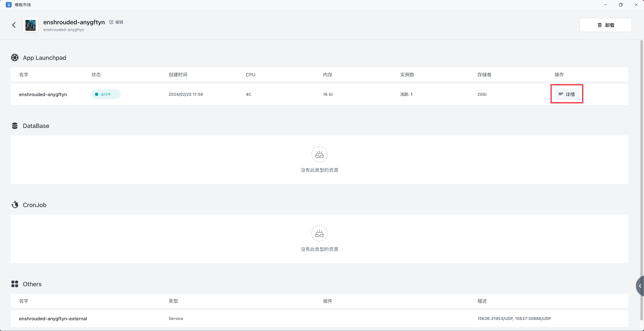Click the enshrouded app thumbnail image

pyautogui.click(x=31, y=25)
